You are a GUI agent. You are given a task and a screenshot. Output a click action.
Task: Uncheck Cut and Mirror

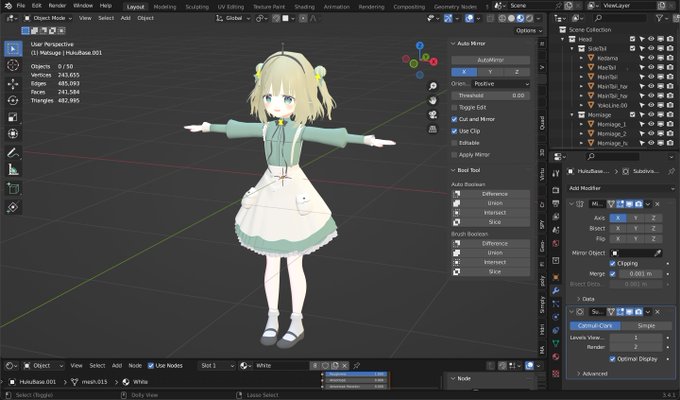pos(454,119)
